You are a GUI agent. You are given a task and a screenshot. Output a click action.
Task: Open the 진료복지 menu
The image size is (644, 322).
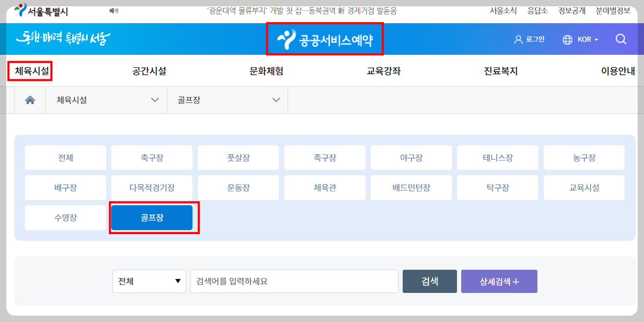[500, 71]
